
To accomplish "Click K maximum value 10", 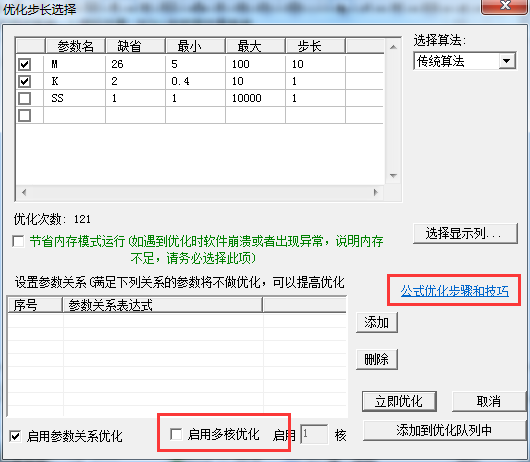I will (256, 81).
